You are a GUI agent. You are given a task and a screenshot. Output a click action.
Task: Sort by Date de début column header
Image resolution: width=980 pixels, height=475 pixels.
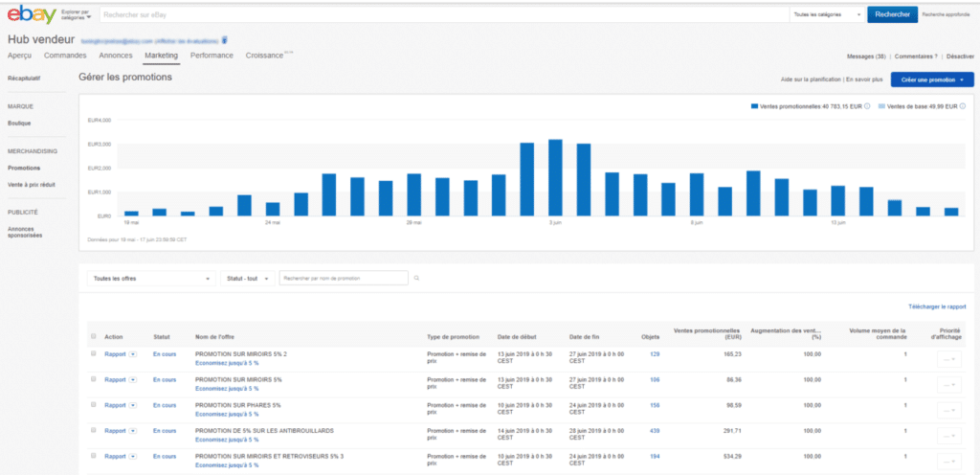coord(516,337)
